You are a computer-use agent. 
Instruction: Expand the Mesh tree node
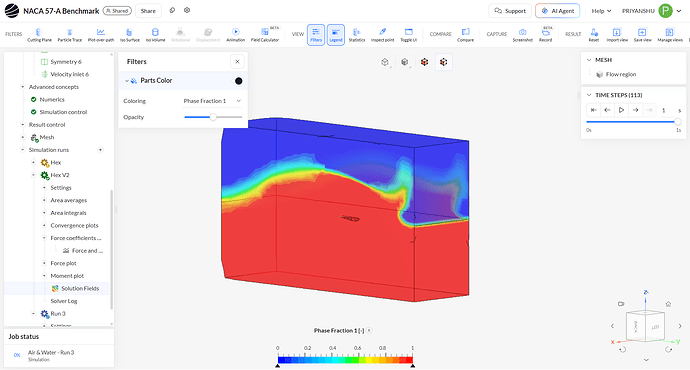[22, 137]
